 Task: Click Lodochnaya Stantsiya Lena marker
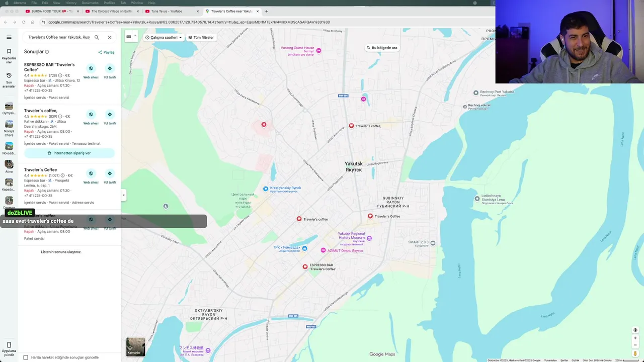[x=477, y=199]
